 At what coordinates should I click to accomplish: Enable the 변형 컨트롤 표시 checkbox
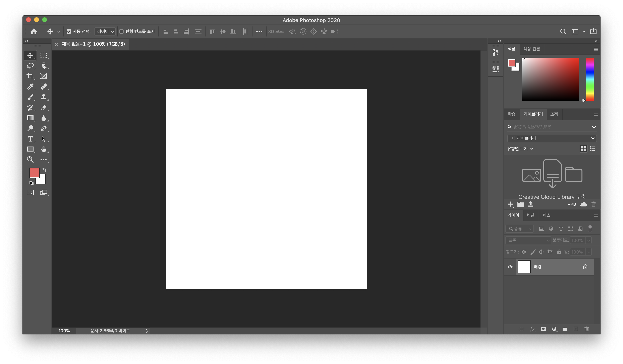pos(121,31)
